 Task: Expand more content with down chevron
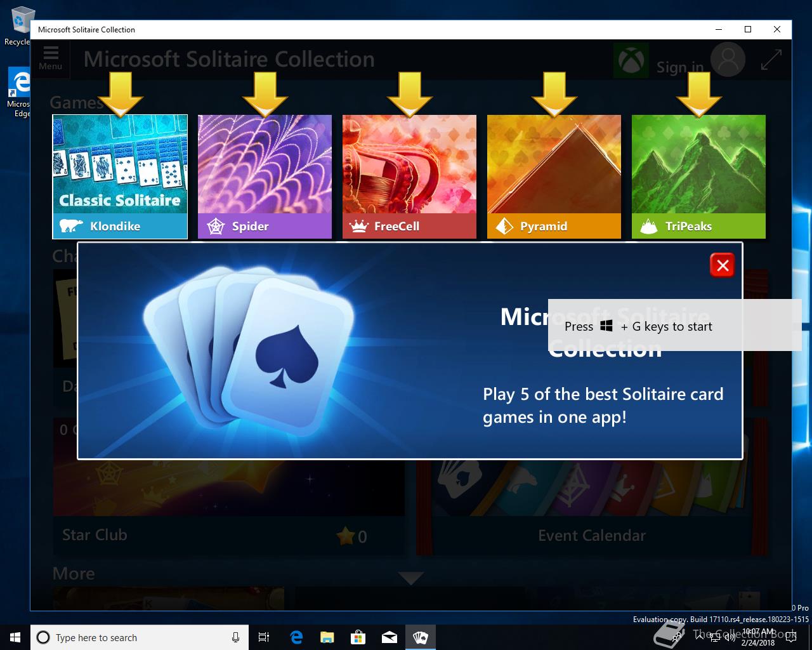[x=411, y=578]
